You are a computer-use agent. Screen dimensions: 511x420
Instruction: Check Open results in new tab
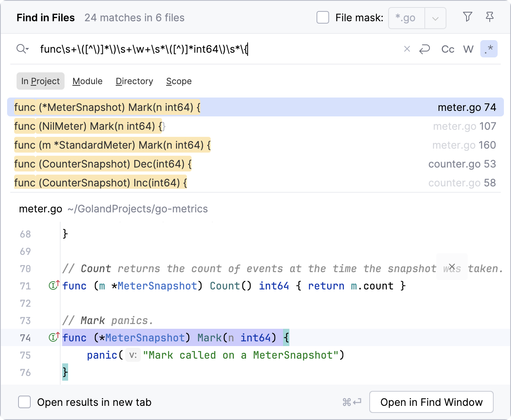[24, 402]
